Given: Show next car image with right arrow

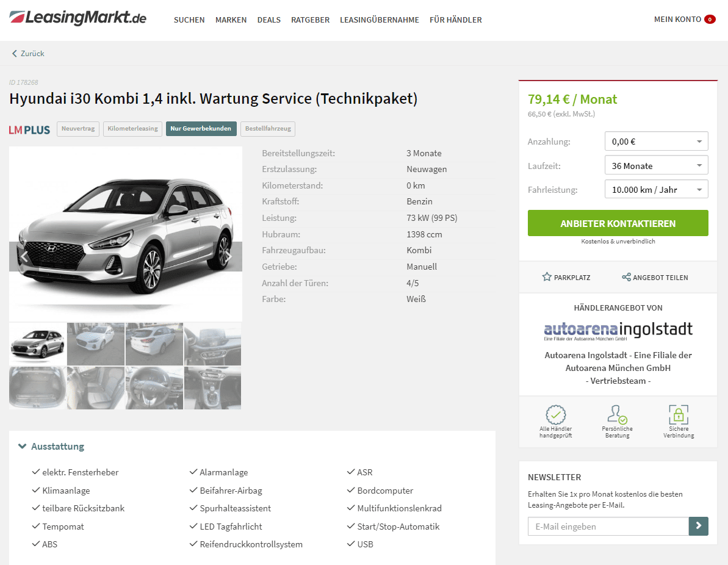Looking at the screenshot, I should pyautogui.click(x=228, y=256).
